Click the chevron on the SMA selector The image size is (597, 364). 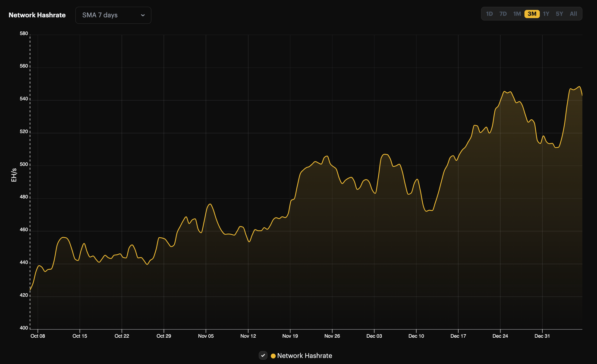click(143, 15)
